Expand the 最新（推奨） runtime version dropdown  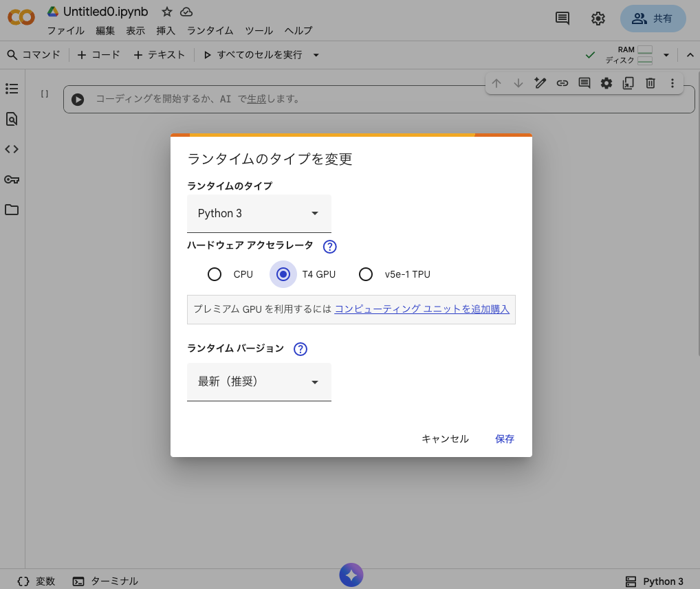pyautogui.click(x=259, y=381)
